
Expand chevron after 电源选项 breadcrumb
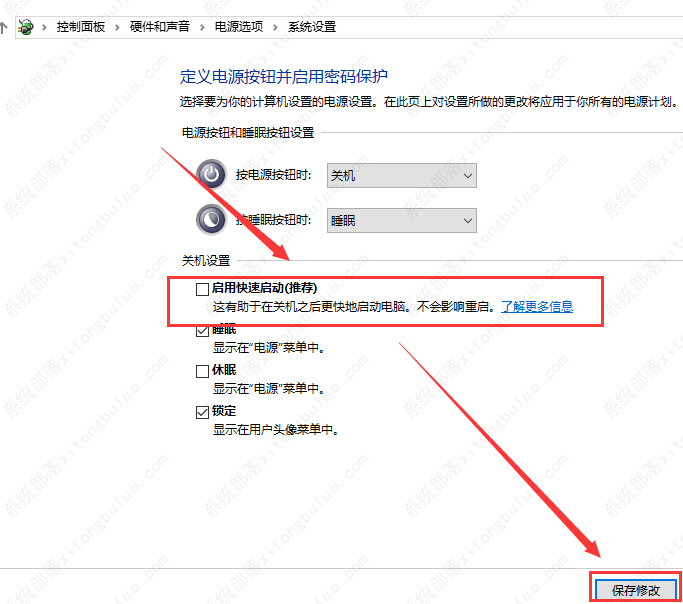(x=275, y=27)
